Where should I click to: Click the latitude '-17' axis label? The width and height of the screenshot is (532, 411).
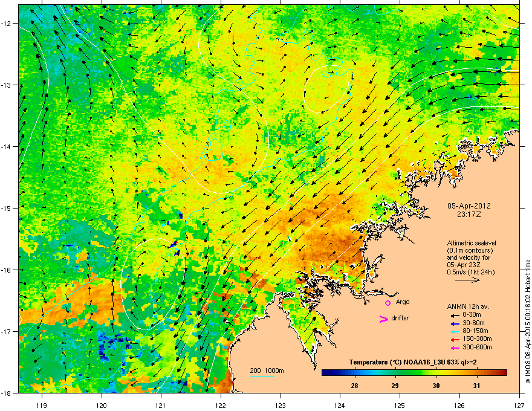click(6, 331)
